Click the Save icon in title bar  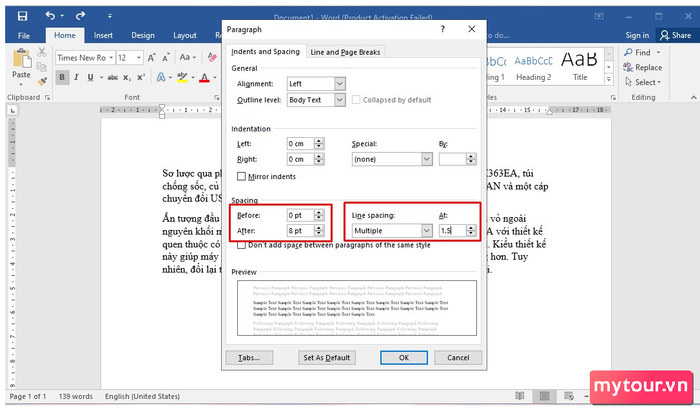pyautogui.click(x=22, y=16)
